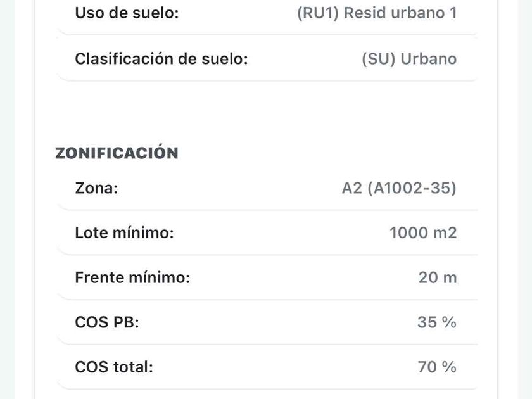The image size is (532, 399).
Task: Select the '20 m' value
Action: coord(437,277)
